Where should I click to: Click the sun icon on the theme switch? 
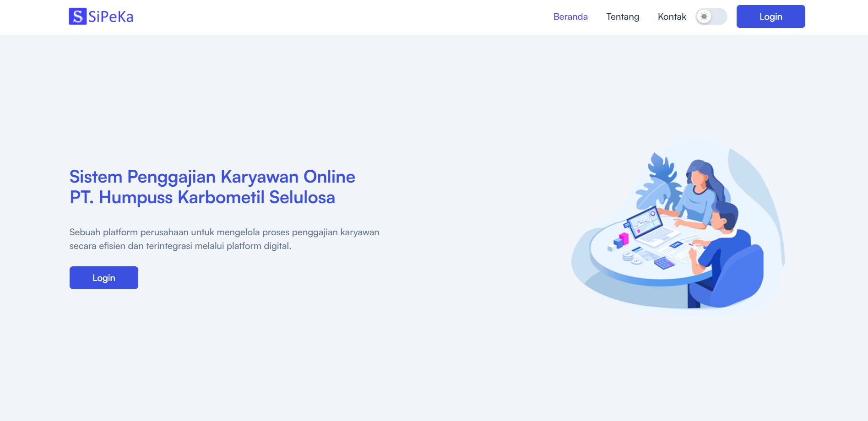[x=705, y=16]
